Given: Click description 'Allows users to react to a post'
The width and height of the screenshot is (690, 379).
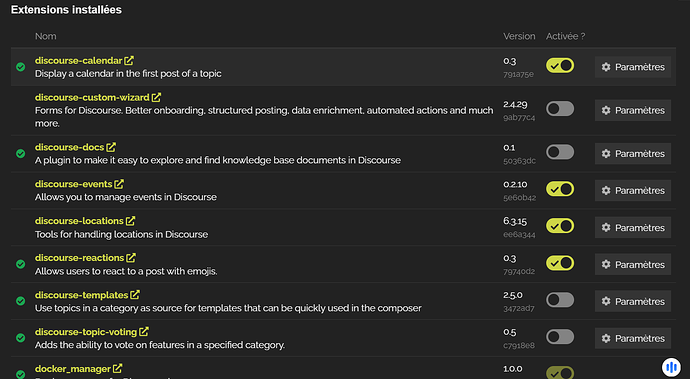Looking at the screenshot, I should [126, 271].
